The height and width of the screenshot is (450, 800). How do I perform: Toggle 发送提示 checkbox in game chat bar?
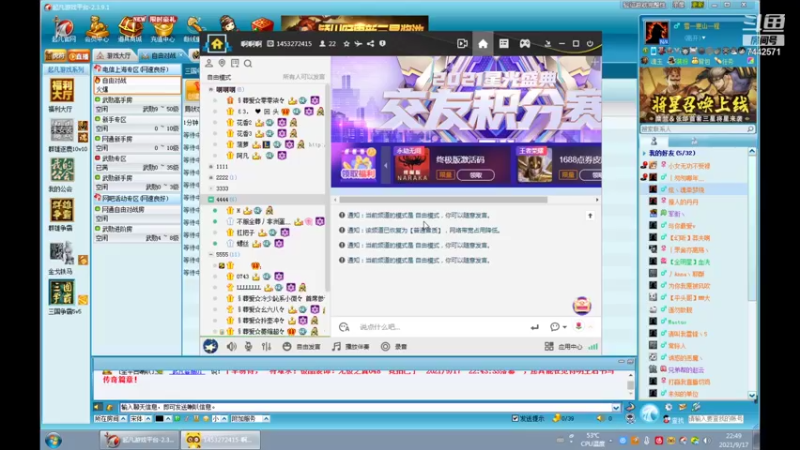(x=515, y=418)
